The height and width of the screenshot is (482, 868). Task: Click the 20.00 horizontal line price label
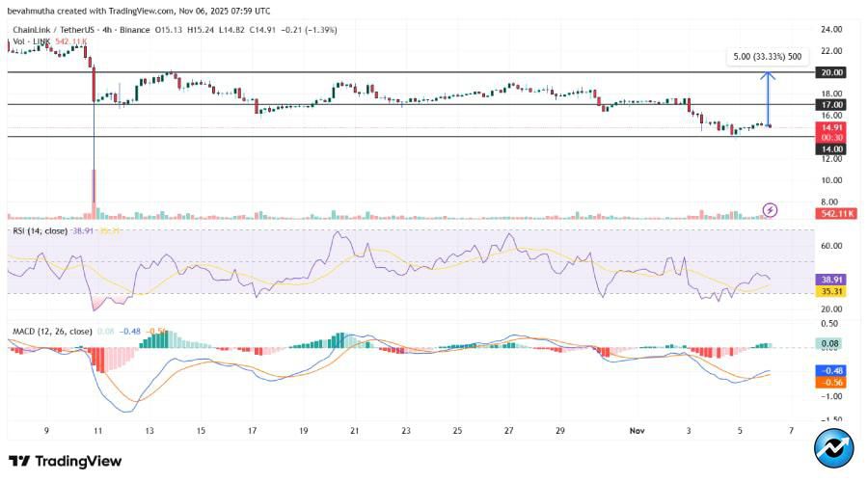pos(830,72)
